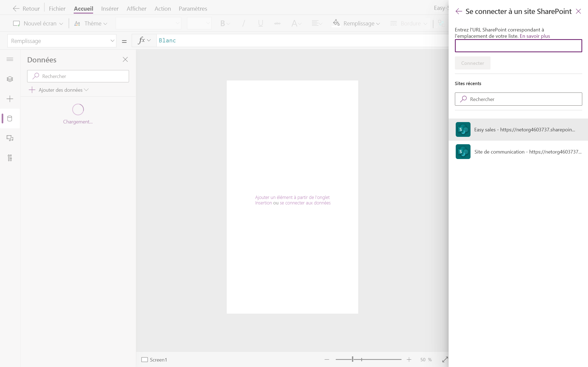Click the Nouvel écran screen icon

coord(16,24)
